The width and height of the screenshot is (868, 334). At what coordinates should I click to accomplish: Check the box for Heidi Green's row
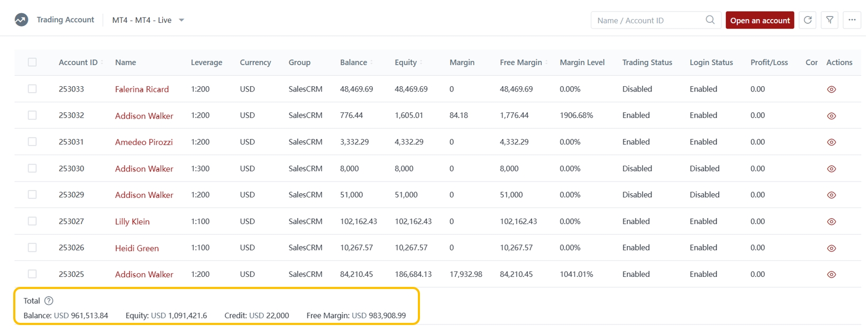pos(32,248)
